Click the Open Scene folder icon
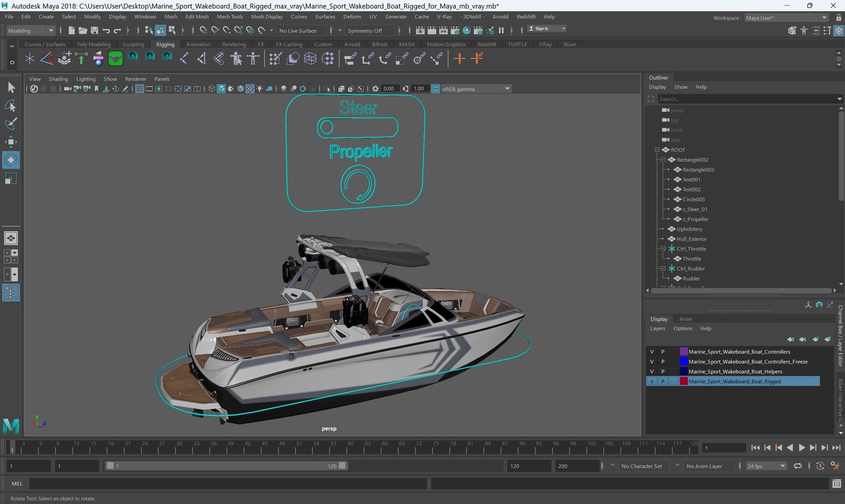This screenshot has width=845, height=504. pyautogui.click(x=83, y=30)
